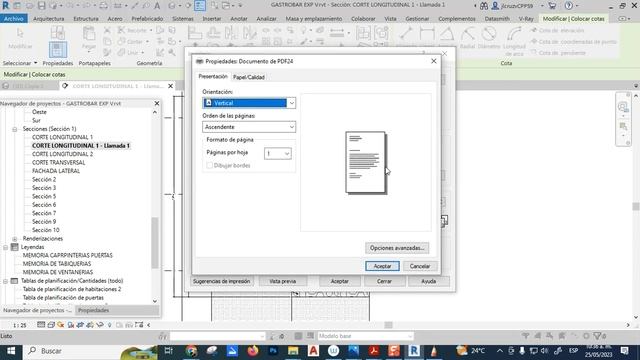Click the filter icon in status bar
This screenshot has width=640, height=360.
tap(598, 336)
